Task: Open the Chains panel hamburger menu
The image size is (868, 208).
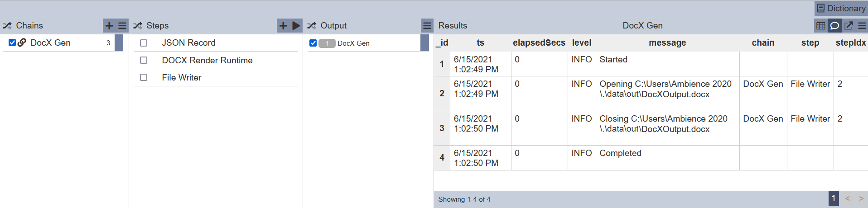Action: (x=122, y=26)
